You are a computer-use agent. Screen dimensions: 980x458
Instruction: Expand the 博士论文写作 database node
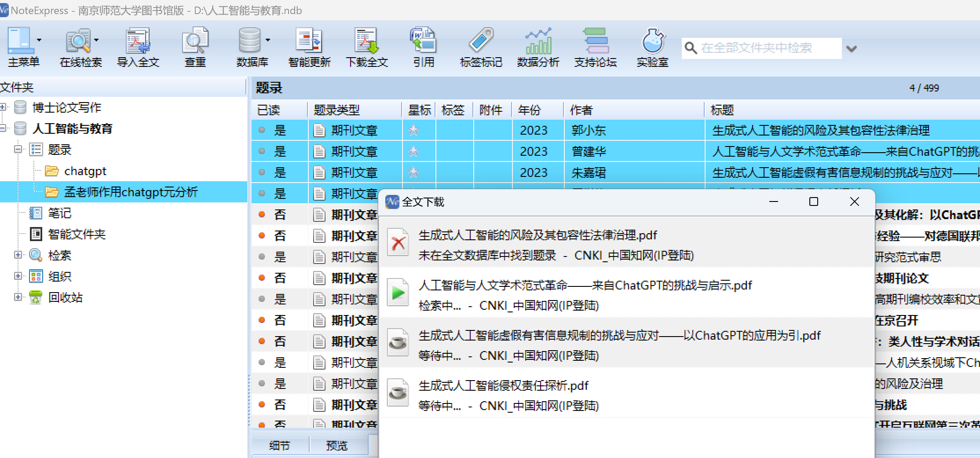3,107
